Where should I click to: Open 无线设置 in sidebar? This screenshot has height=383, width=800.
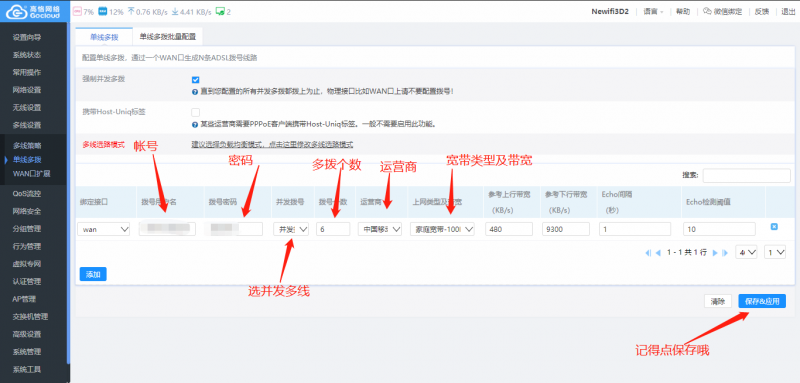pyautogui.click(x=27, y=108)
